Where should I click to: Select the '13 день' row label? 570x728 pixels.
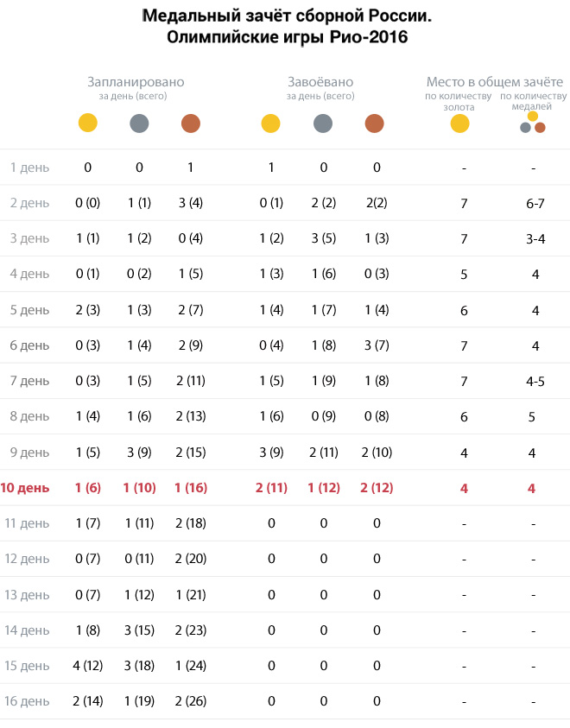coord(27,595)
